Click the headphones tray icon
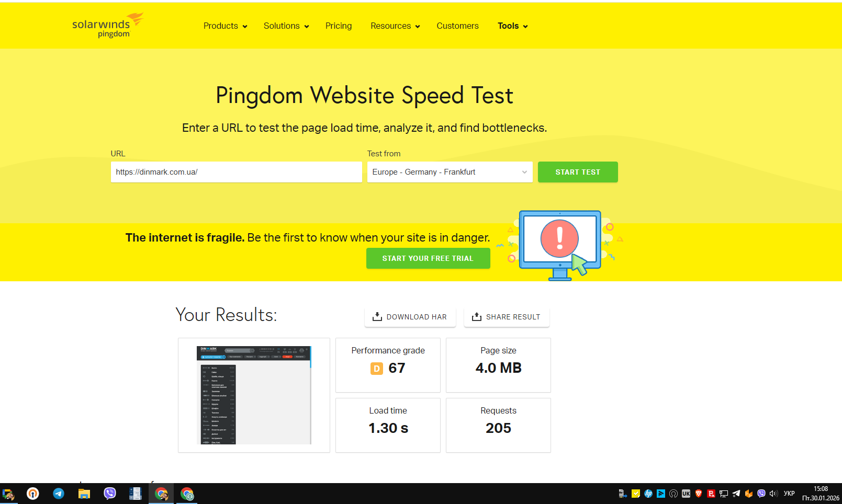This screenshot has width=842, height=504. coord(673,494)
